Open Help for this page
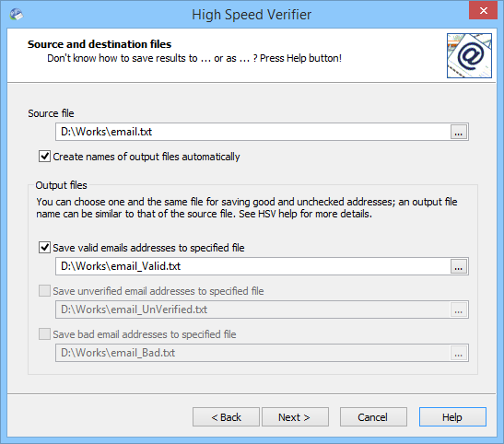Screen dimensions: 504x444 452,417
